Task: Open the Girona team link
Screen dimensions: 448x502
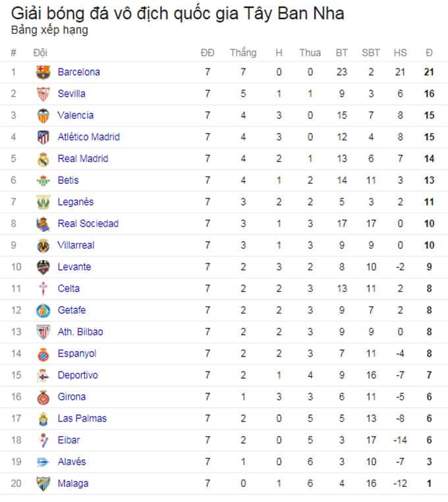Action: click(x=72, y=397)
